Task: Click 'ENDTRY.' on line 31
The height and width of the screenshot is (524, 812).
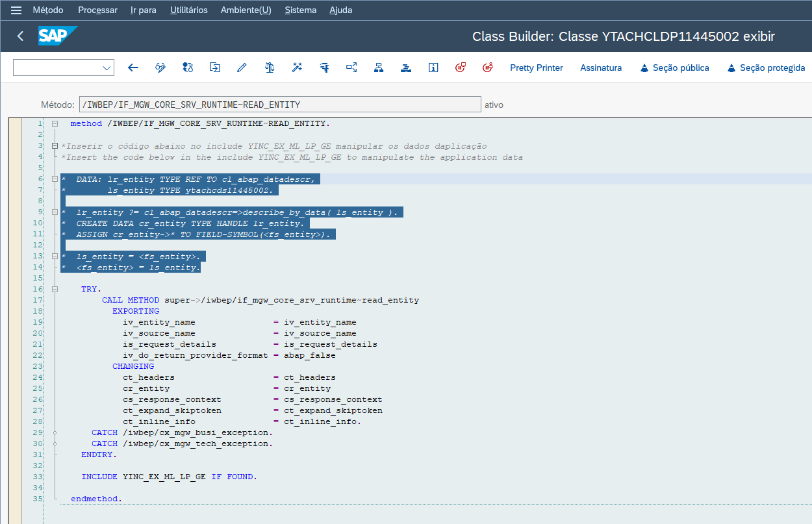Action: [99, 455]
